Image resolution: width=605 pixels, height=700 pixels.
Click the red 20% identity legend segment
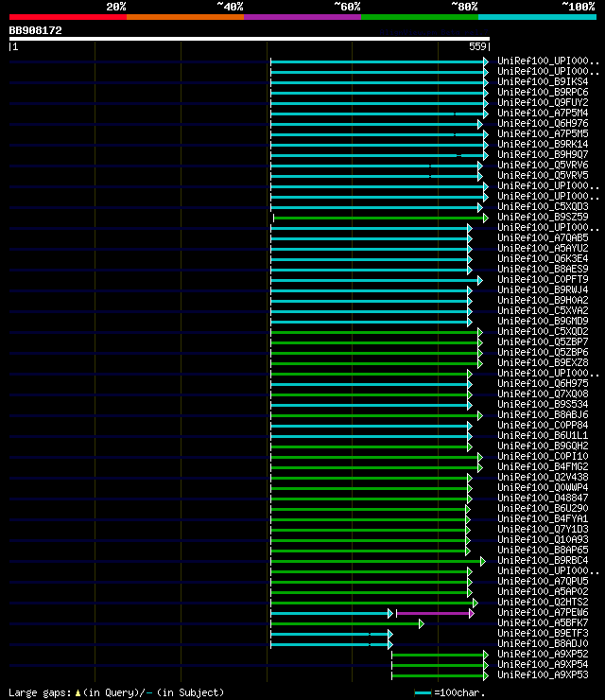[x=68, y=17]
